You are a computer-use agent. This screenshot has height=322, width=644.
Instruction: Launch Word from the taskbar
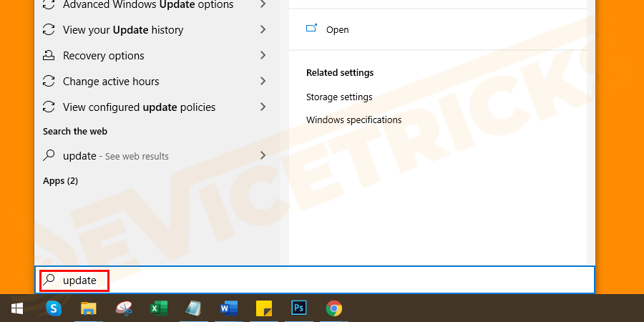[229, 308]
